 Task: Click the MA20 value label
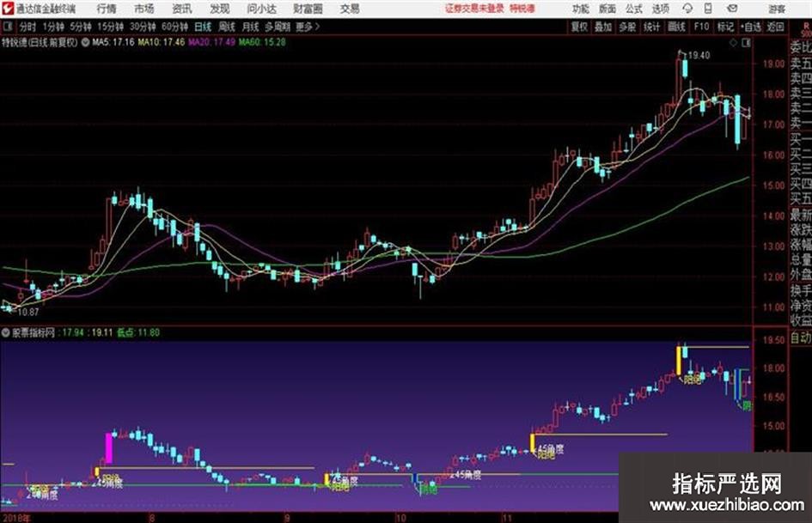click(211, 42)
